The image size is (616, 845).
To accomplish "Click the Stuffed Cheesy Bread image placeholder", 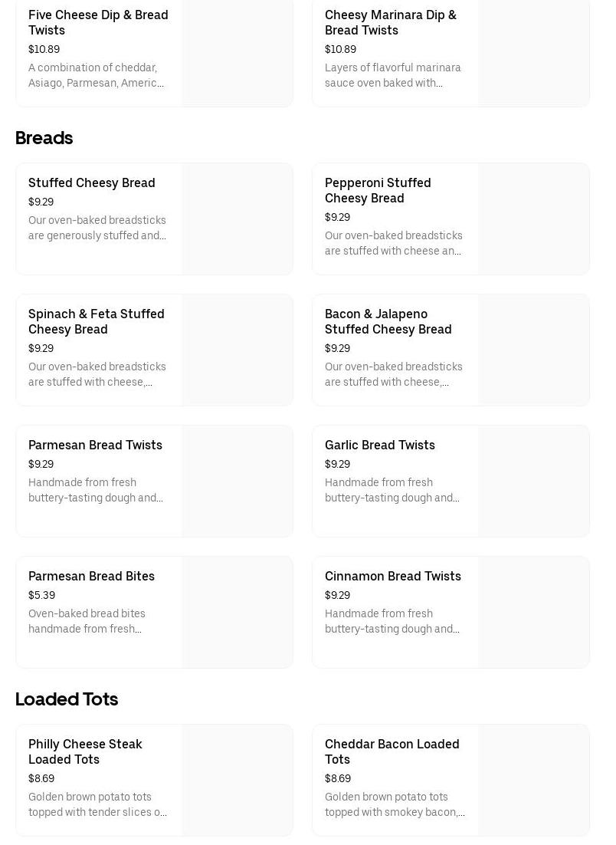I will (x=238, y=219).
